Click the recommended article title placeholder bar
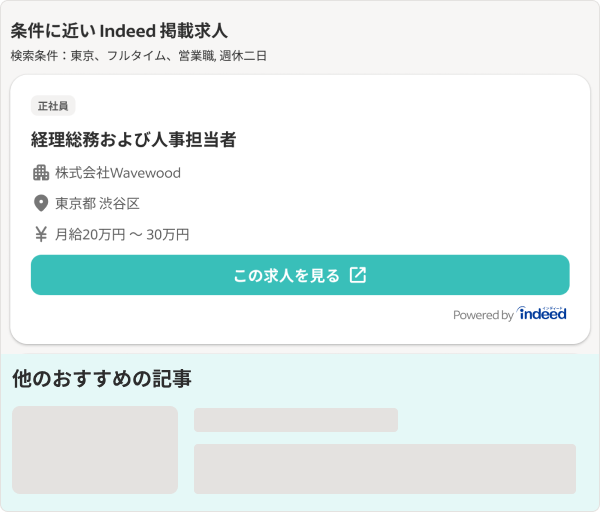Viewport: 600px width, 512px height. (x=296, y=420)
